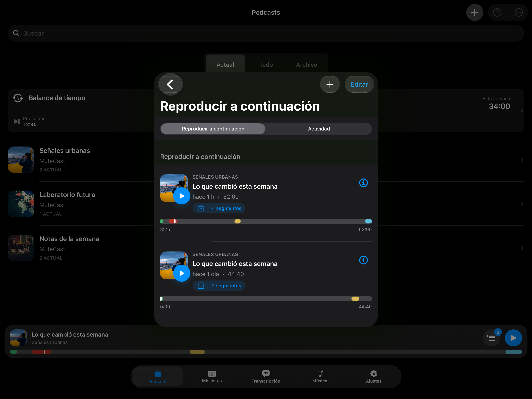532x399 pixels.
Task: Switch to the Actual tab
Action: (x=225, y=64)
